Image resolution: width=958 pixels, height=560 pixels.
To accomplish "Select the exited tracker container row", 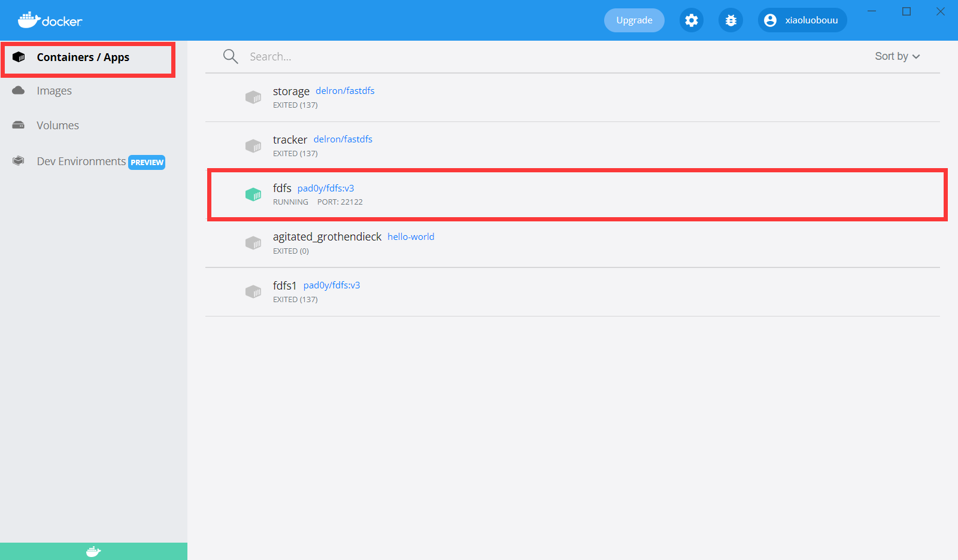I will click(x=539, y=145).
